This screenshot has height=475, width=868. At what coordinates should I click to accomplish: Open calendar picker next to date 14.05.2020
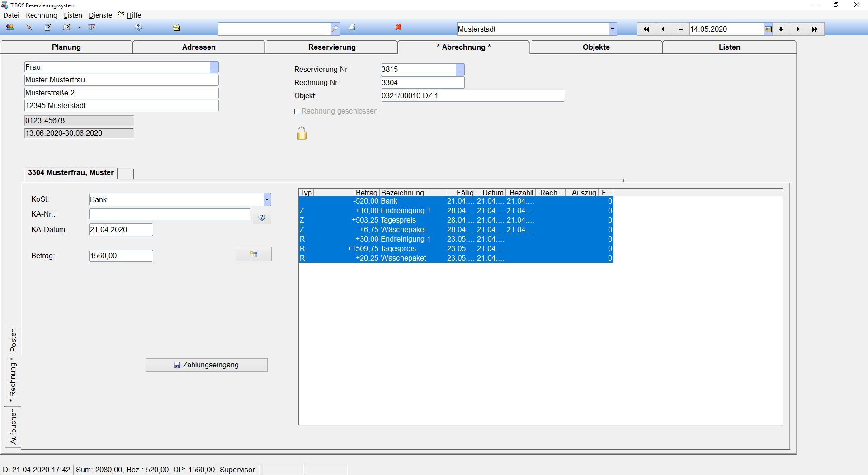click(768, 29)
